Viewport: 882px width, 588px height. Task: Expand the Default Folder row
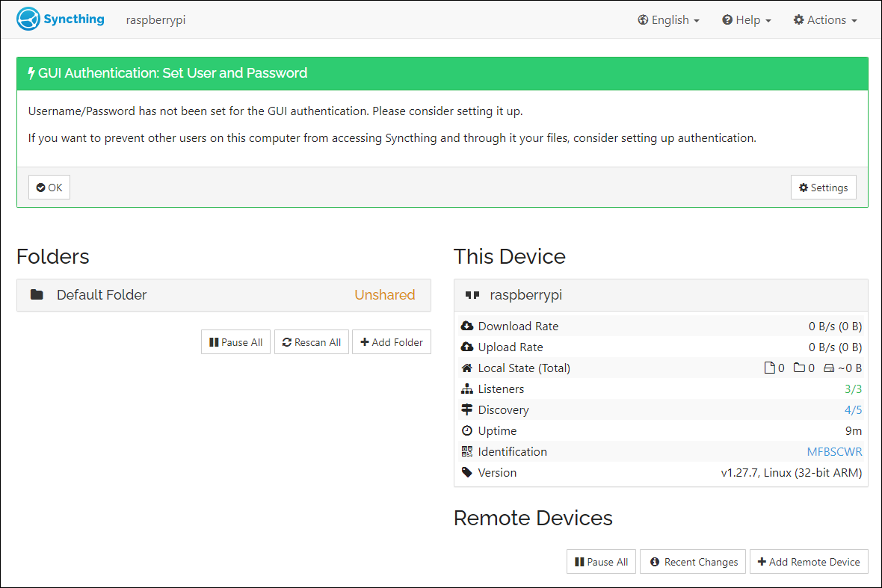[224, 295]
